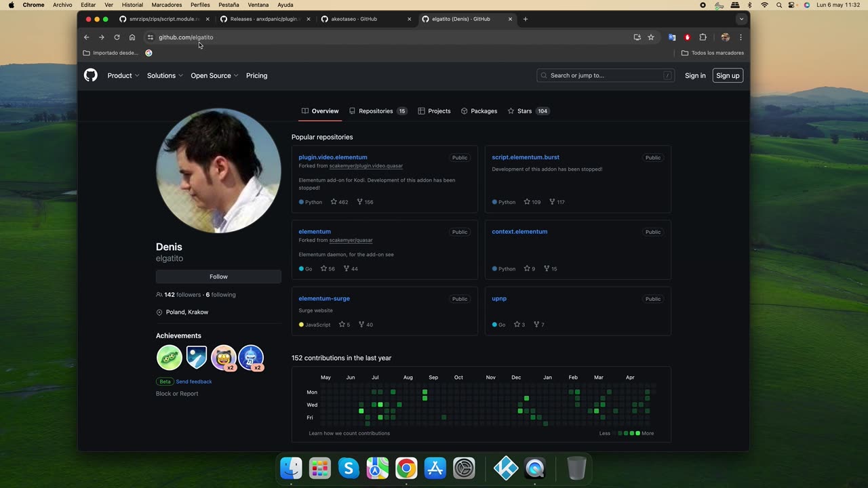
Task: Open QuickTime Player from the dock
Action: coord(535,468)
